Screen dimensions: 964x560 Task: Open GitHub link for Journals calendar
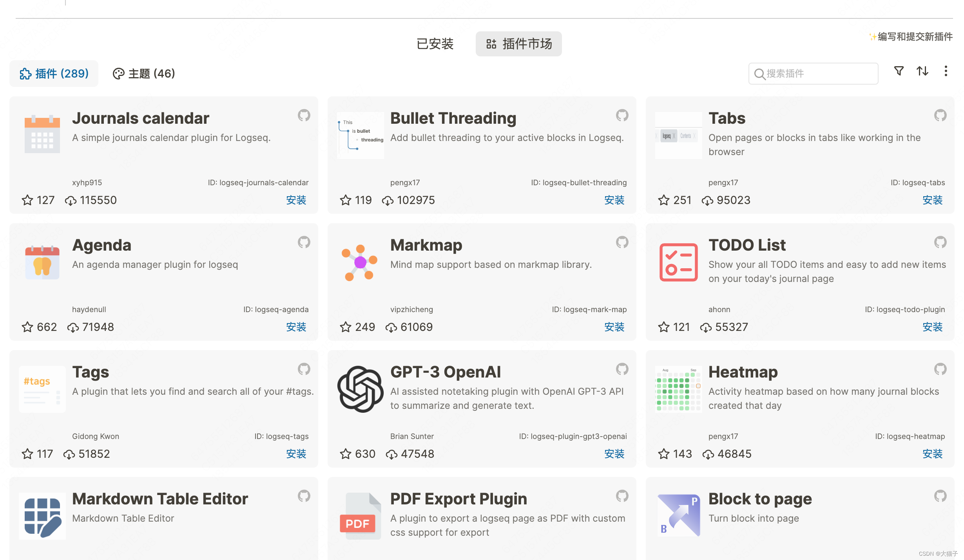click(304, 115)
